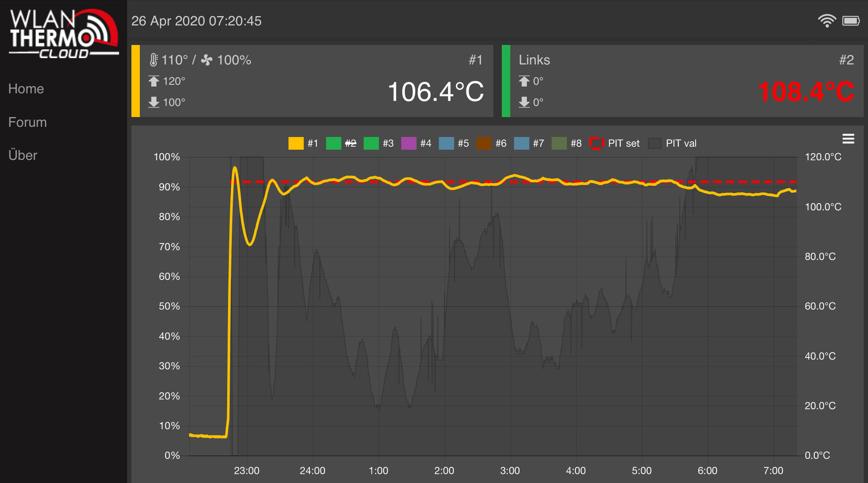The height and width of the screenshot is (483, 868).
Task: Click the #1 channel number label in card
Action: [x=476, y=60]
